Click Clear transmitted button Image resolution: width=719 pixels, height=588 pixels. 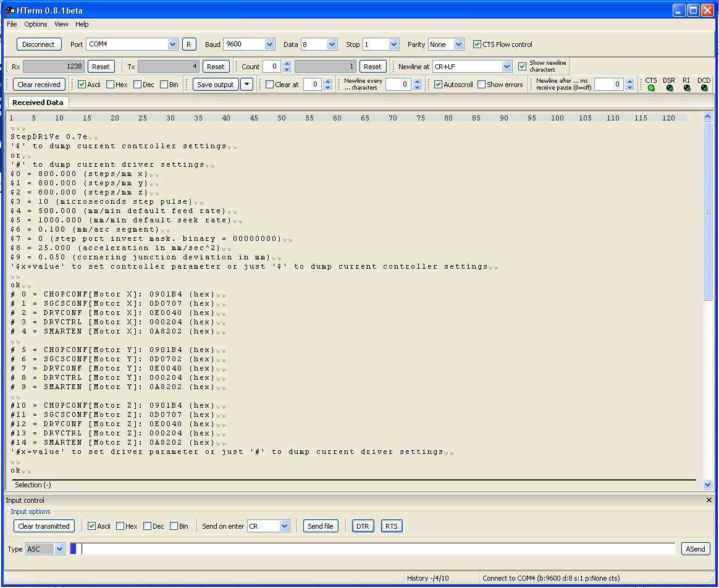44,526
